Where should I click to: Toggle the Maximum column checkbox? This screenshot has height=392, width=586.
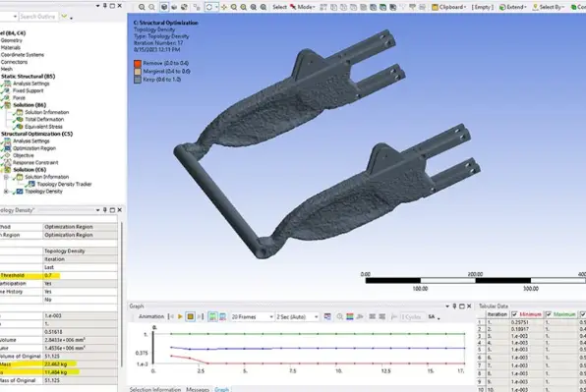click(x=549, y=314)
